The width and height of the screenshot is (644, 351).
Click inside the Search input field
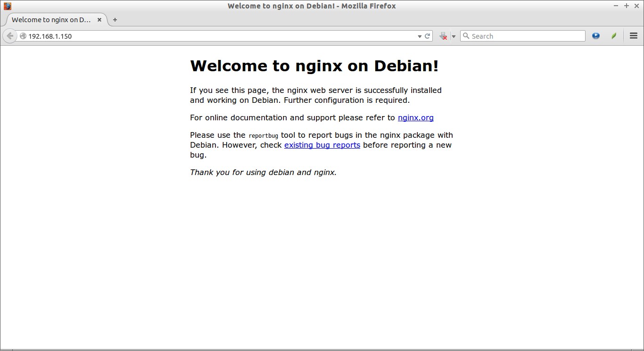(x=526, y=36)
